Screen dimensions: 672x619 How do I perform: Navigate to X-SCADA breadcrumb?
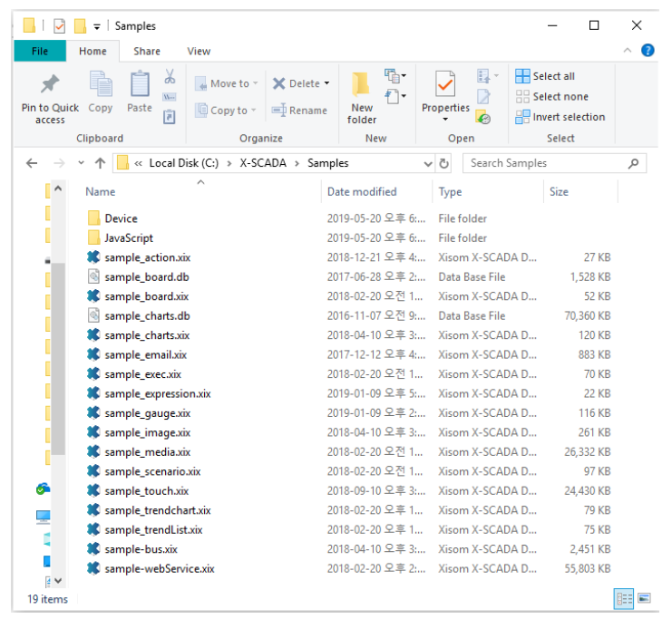coord(263,163)
